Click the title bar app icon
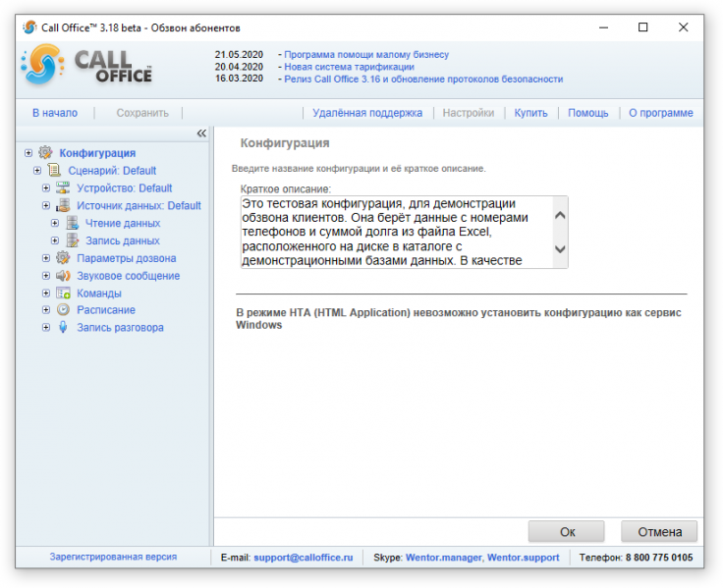This screenshot has height=588, width=723. point(29,27)
